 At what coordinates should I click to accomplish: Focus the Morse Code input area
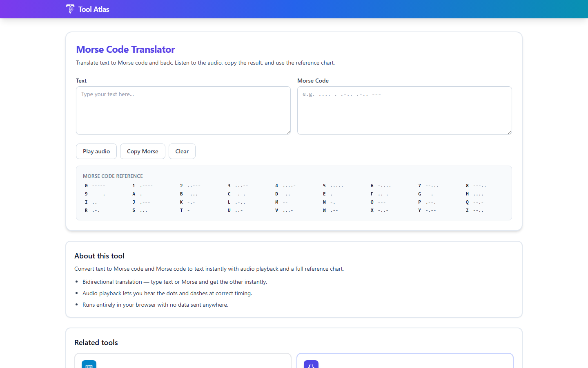405,110
